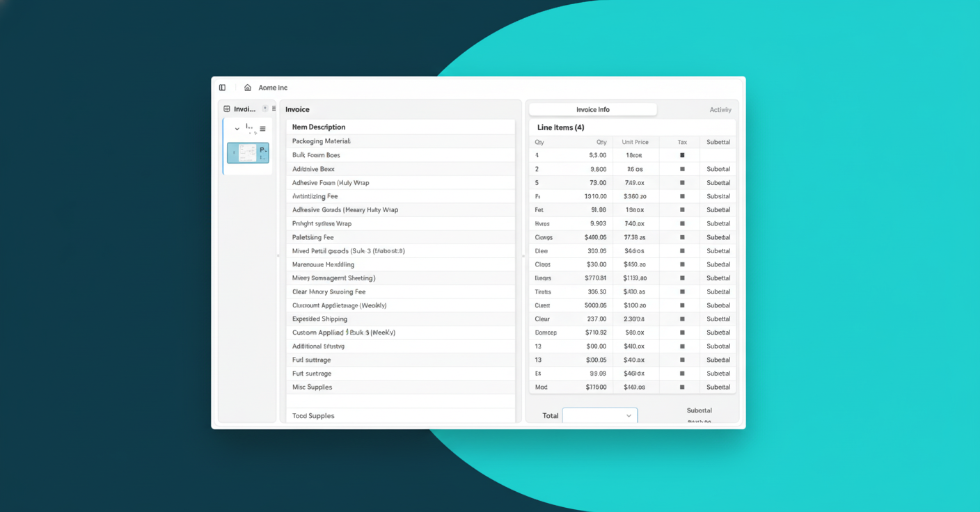Toggle tax checkbox in the Fet row
The height and width of the screenshot is (512, 980).
coord(682,209)
